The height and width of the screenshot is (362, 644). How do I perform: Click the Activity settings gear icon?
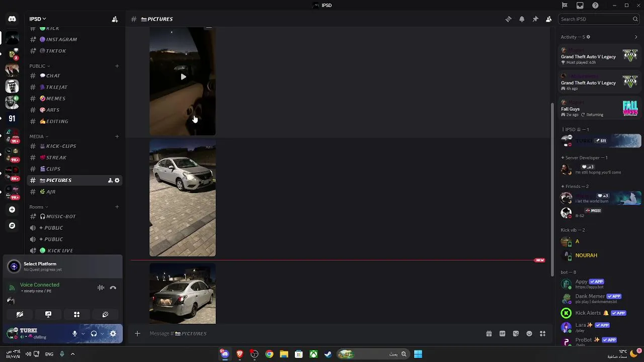pos(588,37)
